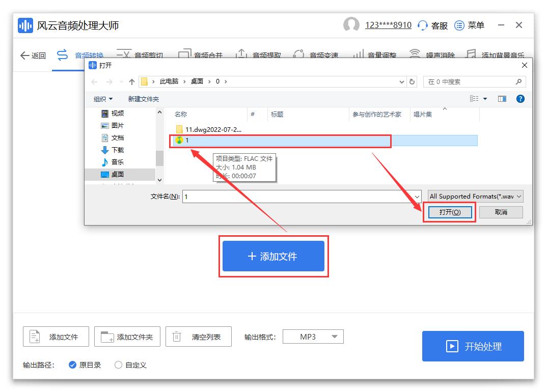The width and height of the screenshot is (547, 392).
Task: Toggle the preview pane in the file dialog
Action: 501,99
